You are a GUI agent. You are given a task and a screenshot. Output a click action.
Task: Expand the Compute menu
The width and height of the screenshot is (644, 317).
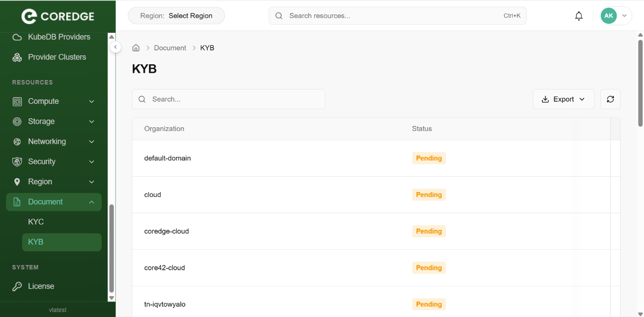point(54,102)
